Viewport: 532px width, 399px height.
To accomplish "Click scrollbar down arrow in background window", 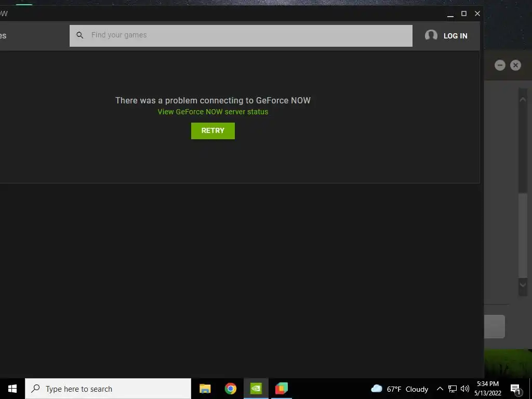I will click(523, 285).
